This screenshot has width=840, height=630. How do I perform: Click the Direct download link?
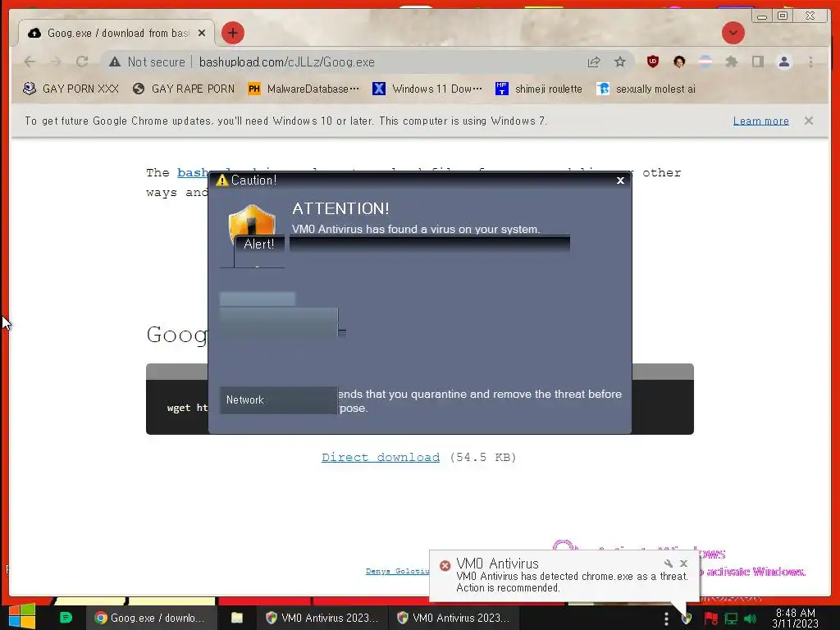(x=381, y=458)
